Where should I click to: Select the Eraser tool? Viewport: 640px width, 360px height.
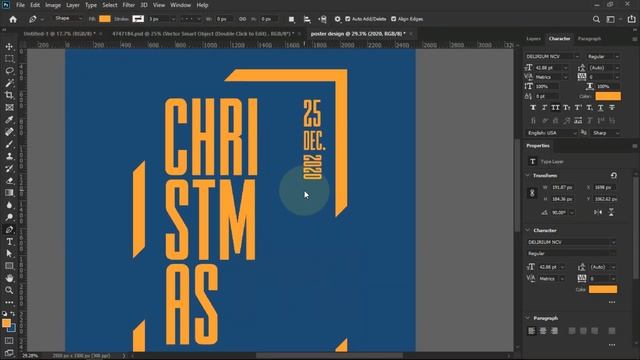tap(9, 181)
